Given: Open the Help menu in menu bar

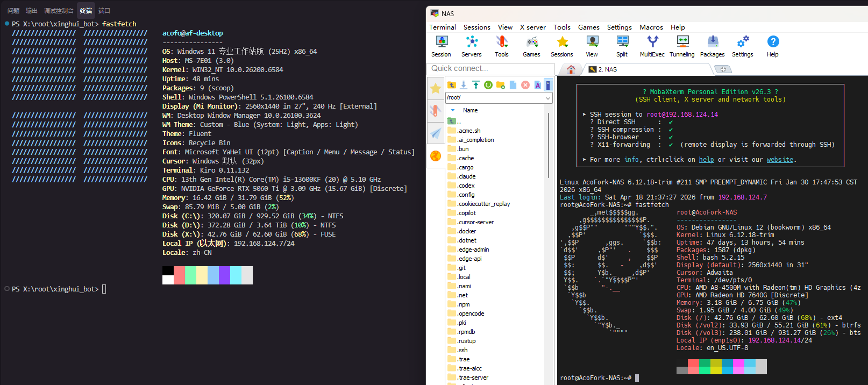Looking at the screenshot, I should [678, 27].
